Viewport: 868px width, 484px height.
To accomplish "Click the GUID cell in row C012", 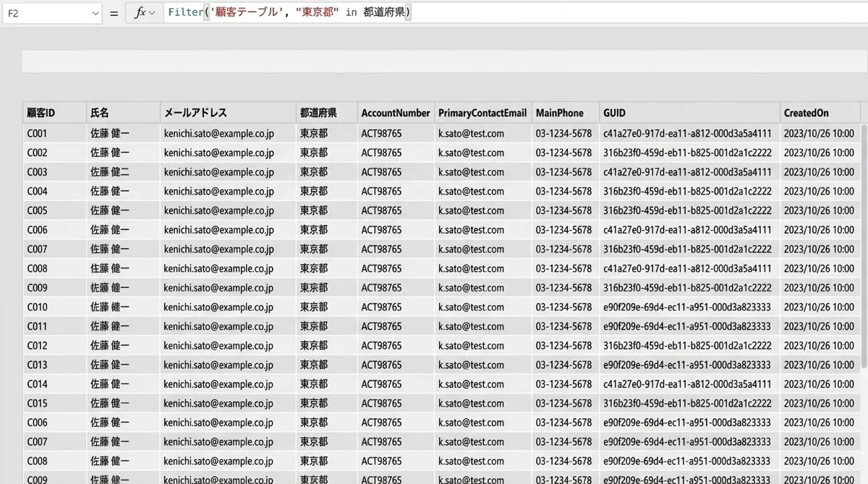I will pos(689,346).
